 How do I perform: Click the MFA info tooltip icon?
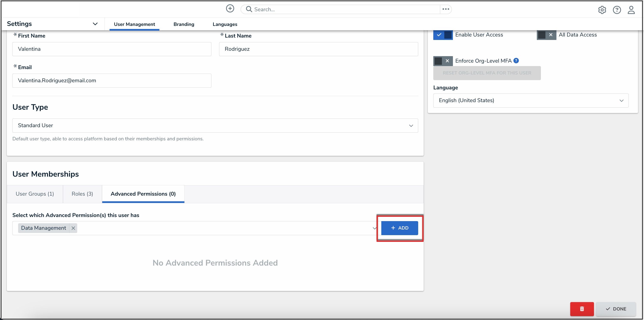[516, 61]
